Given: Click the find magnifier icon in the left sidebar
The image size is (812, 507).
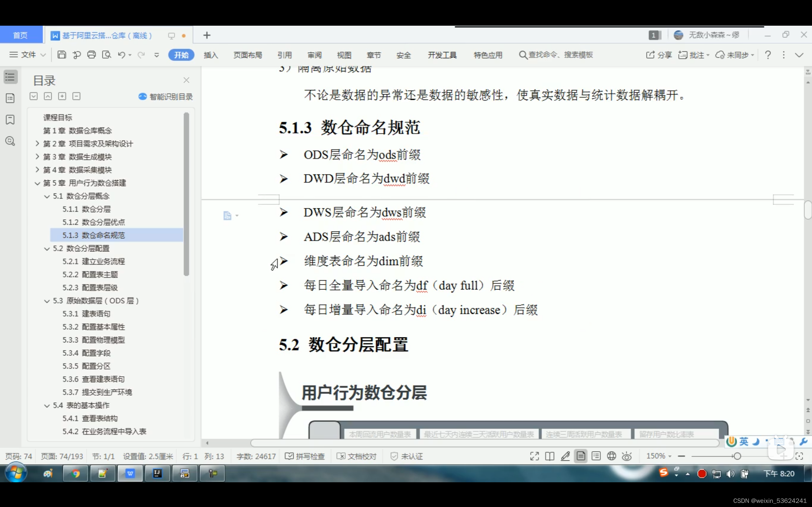Looking at the screenshot, I should (x=10, y=141).
